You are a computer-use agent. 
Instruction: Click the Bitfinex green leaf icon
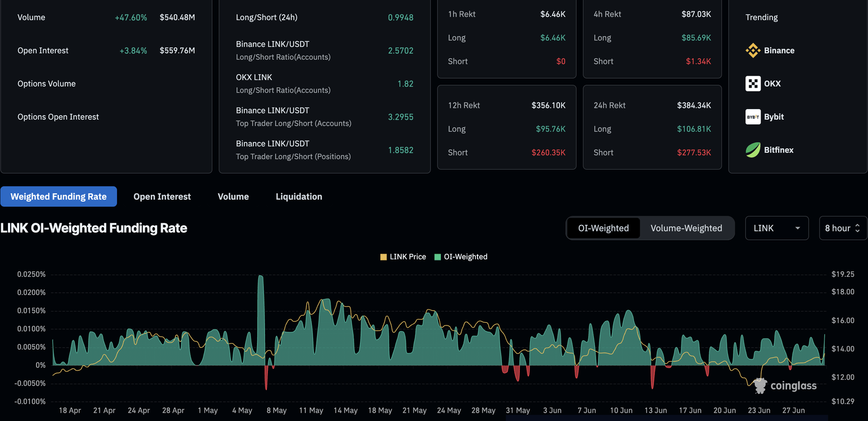click(753, 150)
